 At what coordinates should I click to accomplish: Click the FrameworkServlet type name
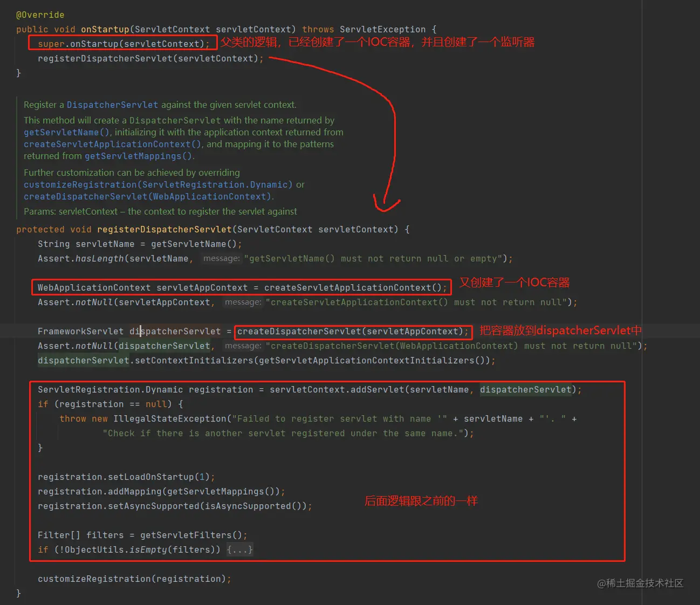click(81, 331)
